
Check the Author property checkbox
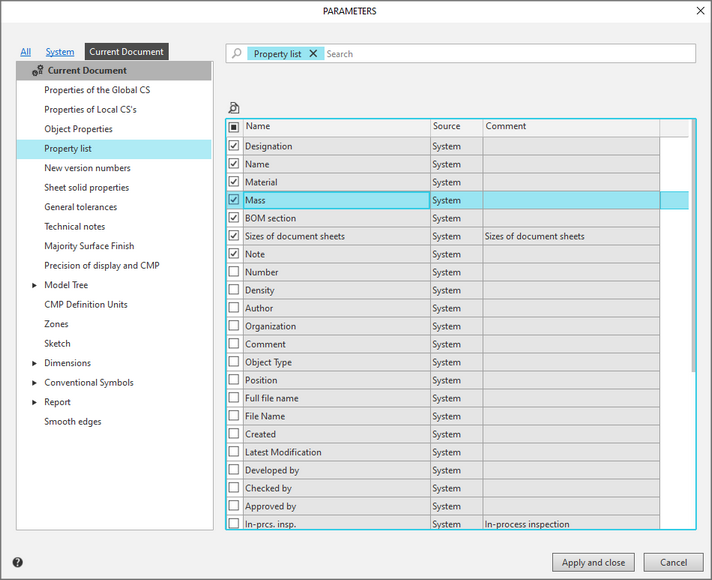[x=234, y=308]
